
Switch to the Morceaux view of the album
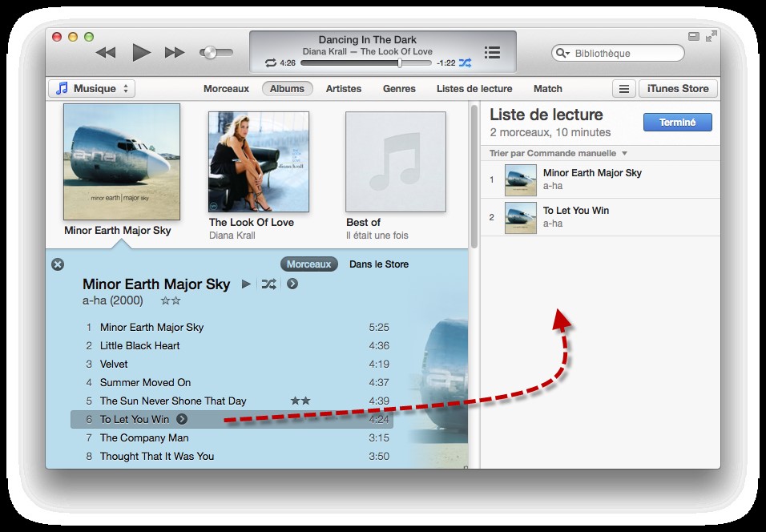tap(308, 264)
